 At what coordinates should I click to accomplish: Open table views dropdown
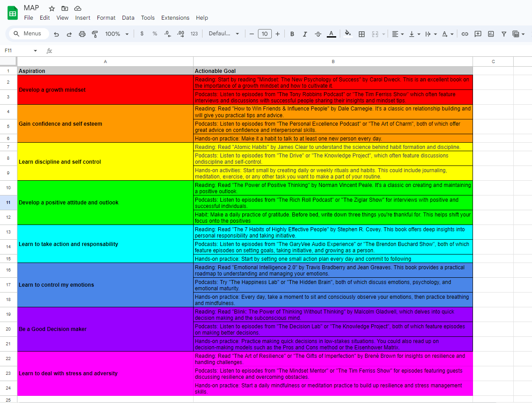point(519,34)
